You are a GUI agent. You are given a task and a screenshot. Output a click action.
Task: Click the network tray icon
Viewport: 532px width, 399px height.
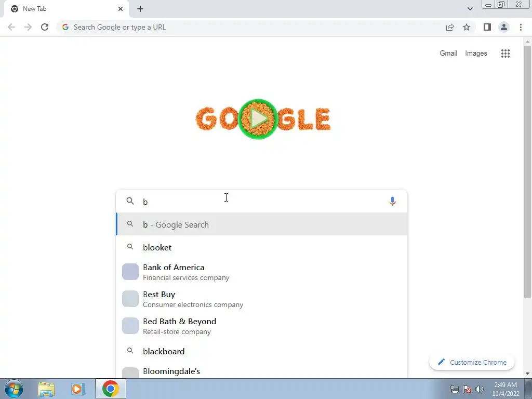pyautogui.click(x=454, y=389)
